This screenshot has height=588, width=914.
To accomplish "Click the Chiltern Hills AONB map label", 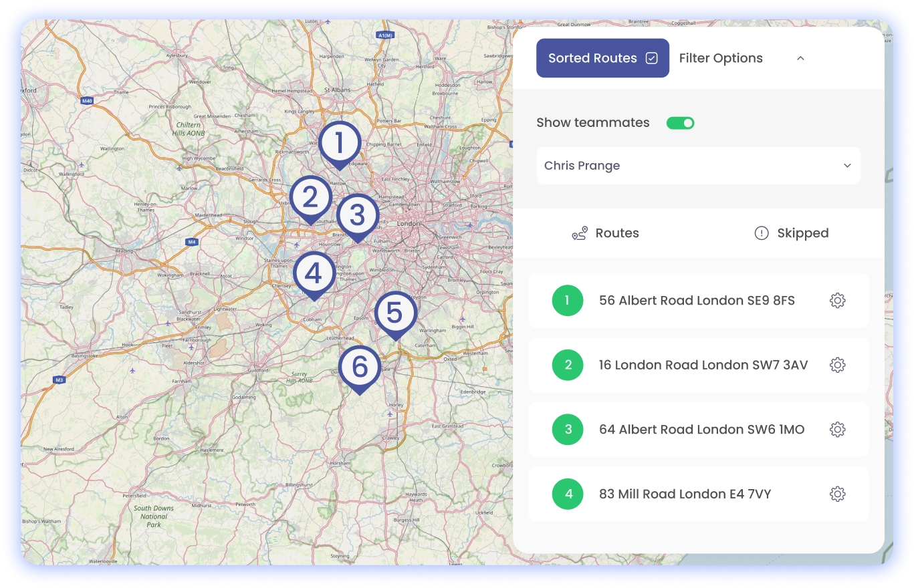I will tap(188, 129).
